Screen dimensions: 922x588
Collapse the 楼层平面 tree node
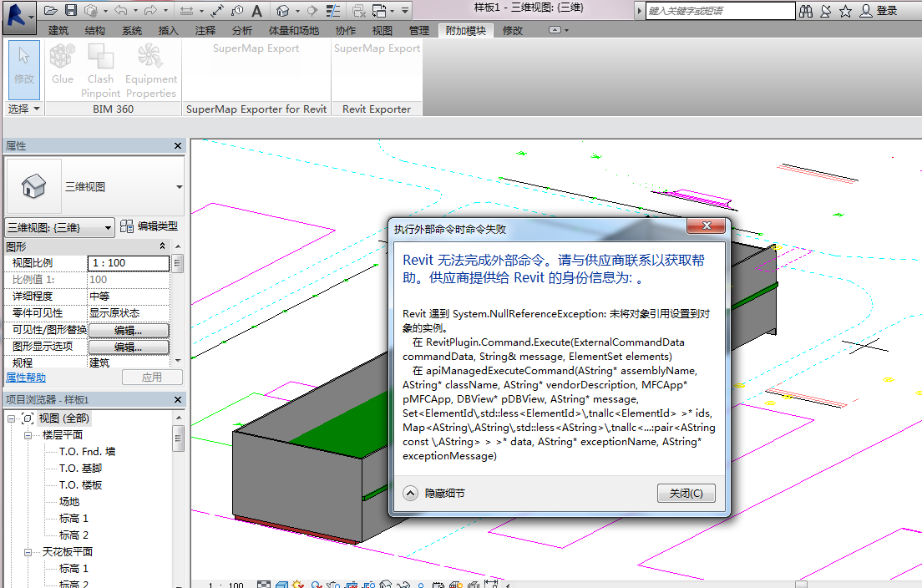click(x=28, y=435)
